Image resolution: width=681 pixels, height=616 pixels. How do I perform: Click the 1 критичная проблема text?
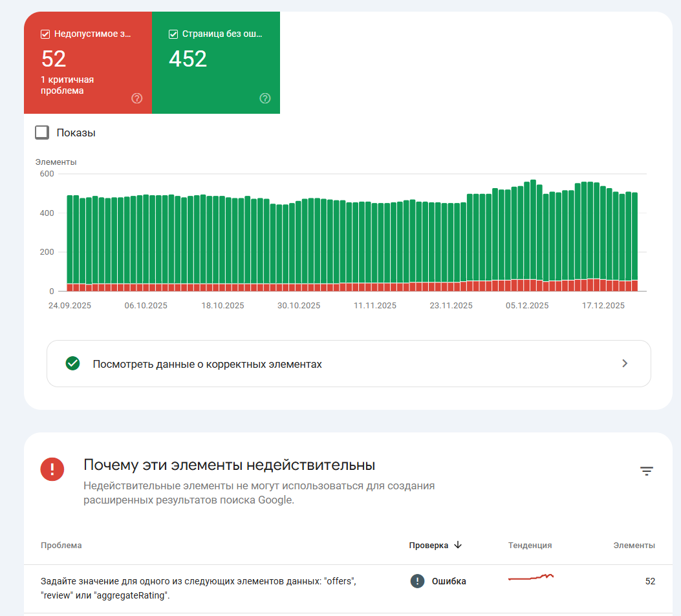(x=67, y=85)
